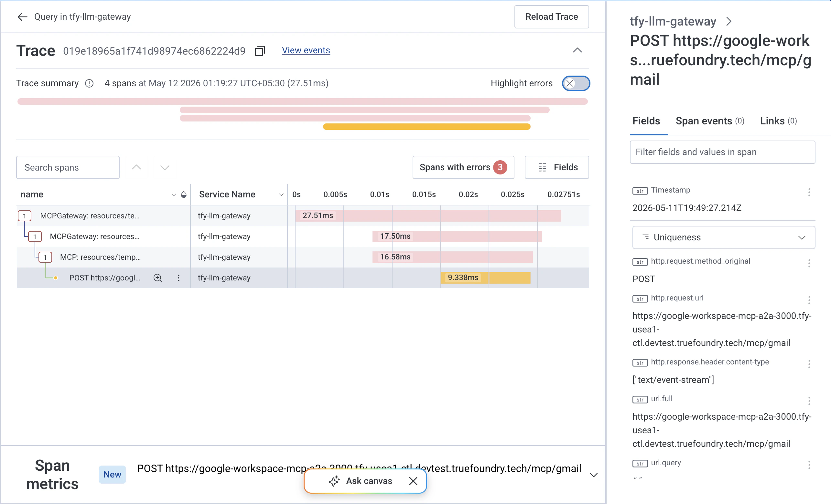Open the Fields column picker button
The height and width of the screenshot is (504, 831).
[x=557, y=167]
